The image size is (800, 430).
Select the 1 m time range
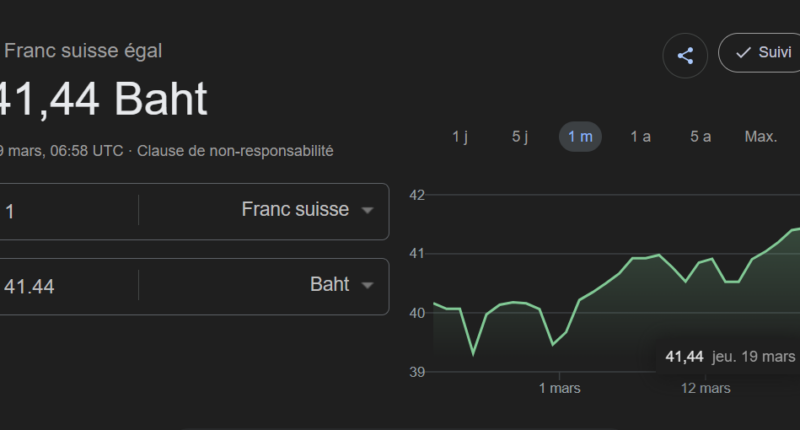(580, 137)
